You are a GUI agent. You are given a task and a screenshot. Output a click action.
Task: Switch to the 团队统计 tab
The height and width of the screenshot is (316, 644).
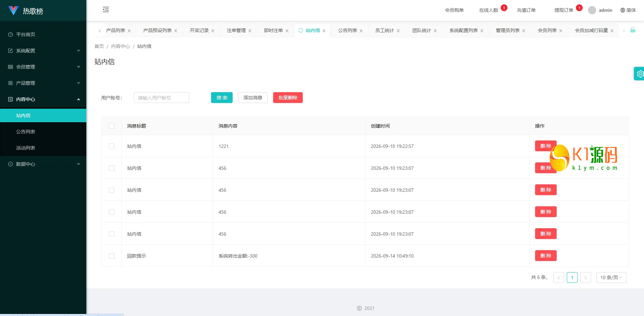[x=422, y=30]
